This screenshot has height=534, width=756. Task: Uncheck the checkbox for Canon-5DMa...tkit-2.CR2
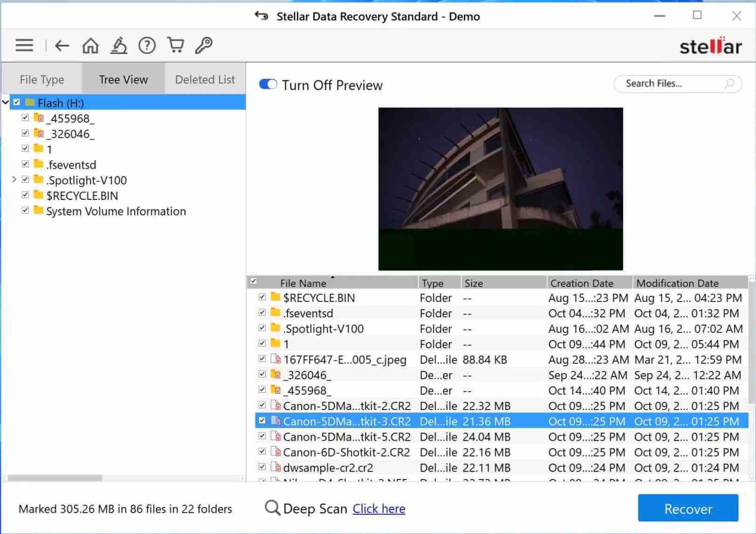(262, 405)
